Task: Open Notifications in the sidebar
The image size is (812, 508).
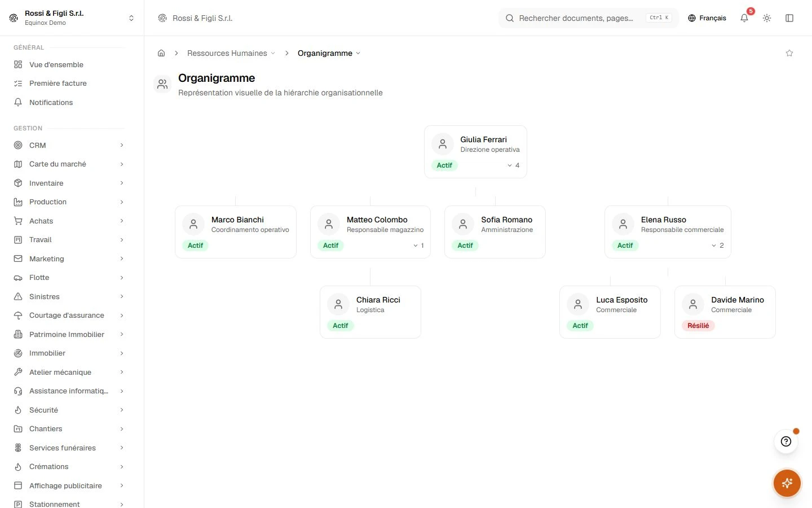Action: click(x=69, y=102)
